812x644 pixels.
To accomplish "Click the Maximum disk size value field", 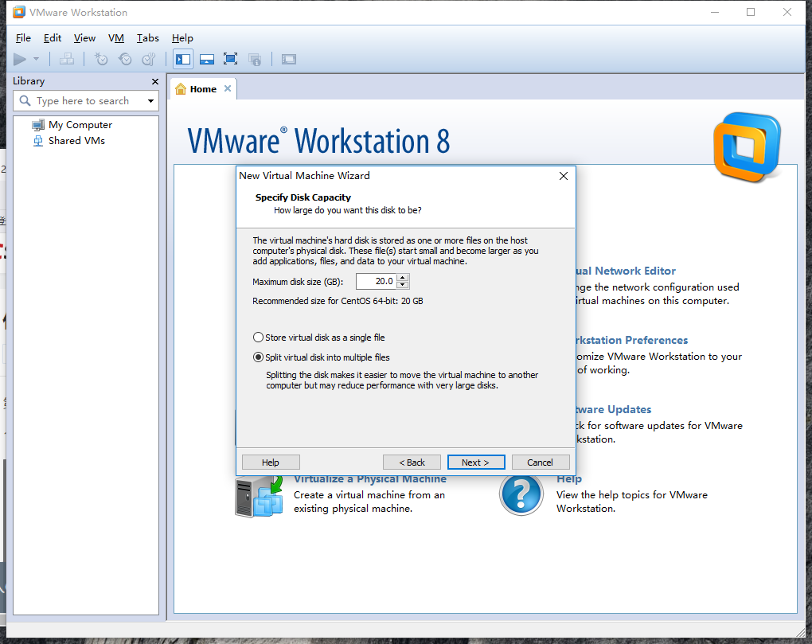I will pyautogui.click(x=377, y=281).
